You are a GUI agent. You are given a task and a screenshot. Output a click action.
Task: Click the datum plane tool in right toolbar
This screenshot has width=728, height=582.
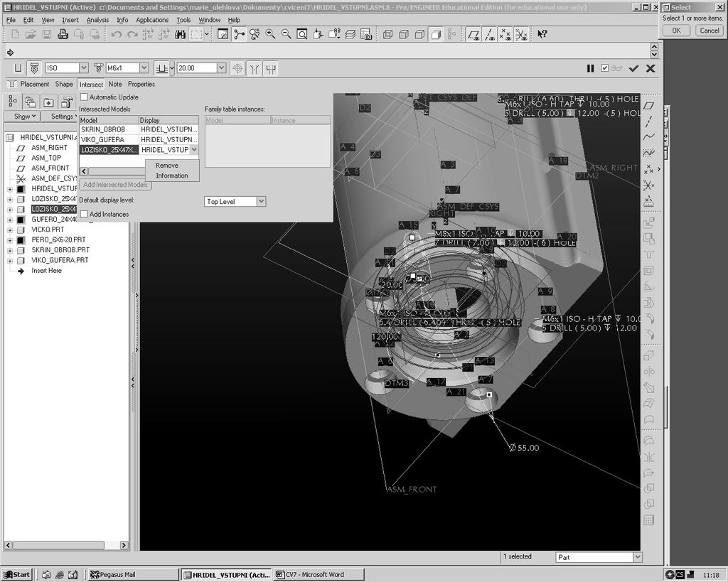[648, 106]
